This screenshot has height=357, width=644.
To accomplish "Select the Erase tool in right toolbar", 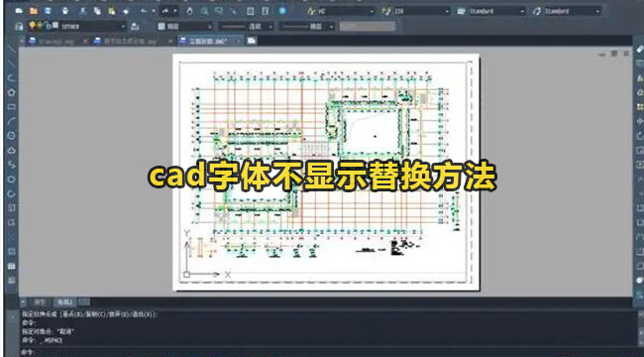I will [639, 49].
